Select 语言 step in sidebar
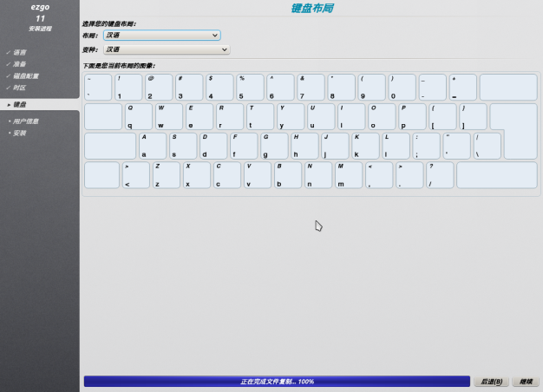Image resolution: width=543 pixels, height=392 pixels. point(19,52)
